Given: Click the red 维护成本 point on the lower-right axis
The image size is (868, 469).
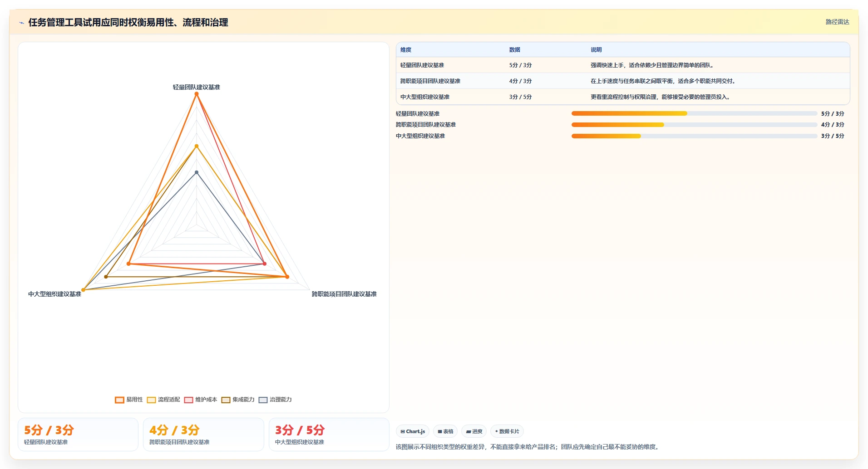Looking at the screenshot, I should (x=265, y=264).
